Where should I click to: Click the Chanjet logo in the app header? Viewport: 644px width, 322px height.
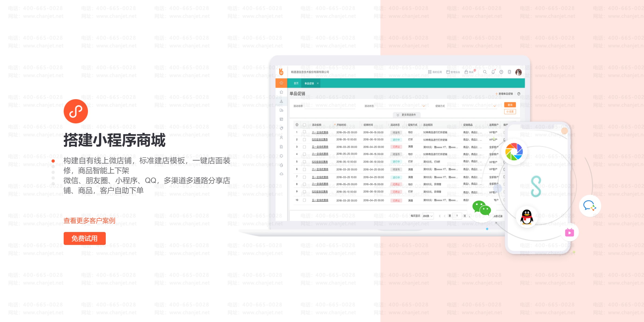click(x=281, y=72)
